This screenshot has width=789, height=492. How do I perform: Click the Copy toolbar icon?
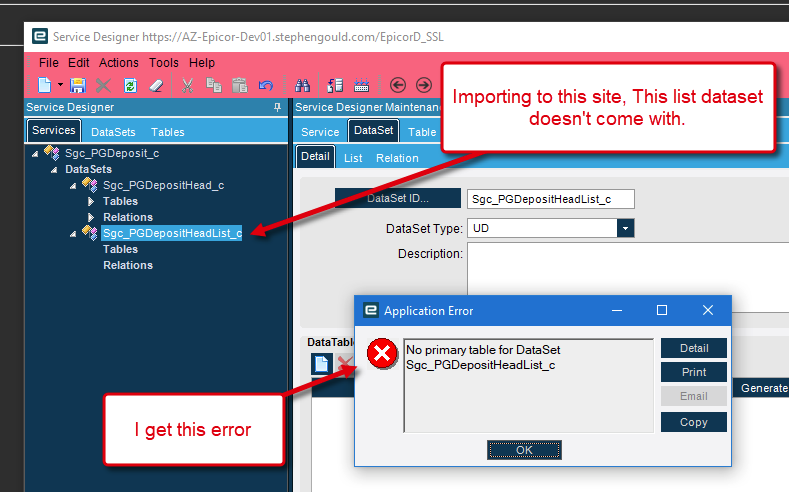[x=214, y=86]
